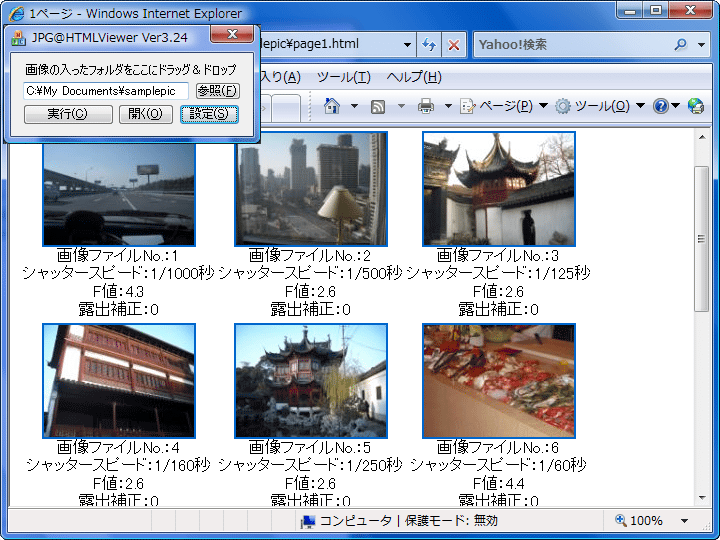Viewport: 720px width, 540px height.
Task: Open the city skyline thumbnail No.2
Action: point(311,189)
